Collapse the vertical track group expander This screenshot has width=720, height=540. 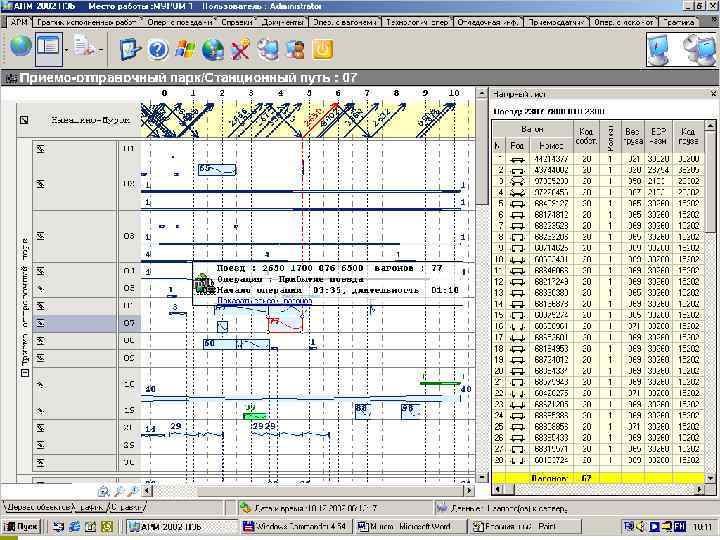coord(25,373)
